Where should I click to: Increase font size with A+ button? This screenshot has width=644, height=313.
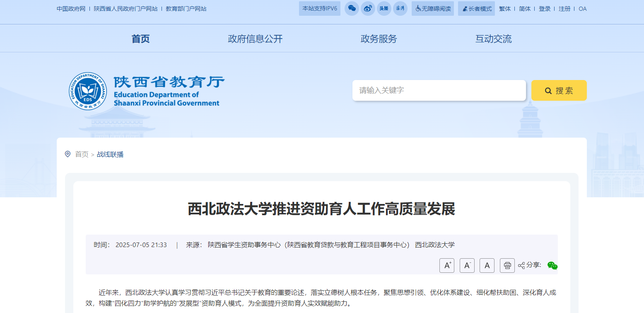tap(447, 265)
